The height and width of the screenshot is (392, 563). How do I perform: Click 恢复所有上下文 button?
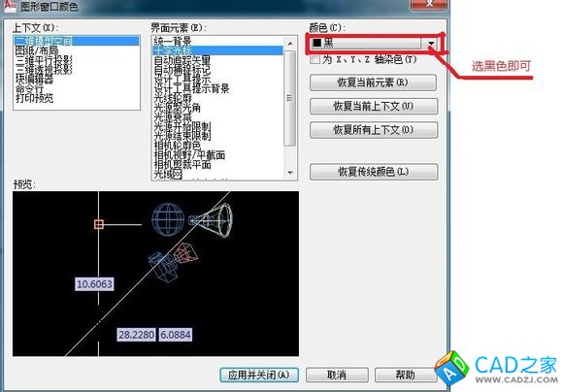374,130
